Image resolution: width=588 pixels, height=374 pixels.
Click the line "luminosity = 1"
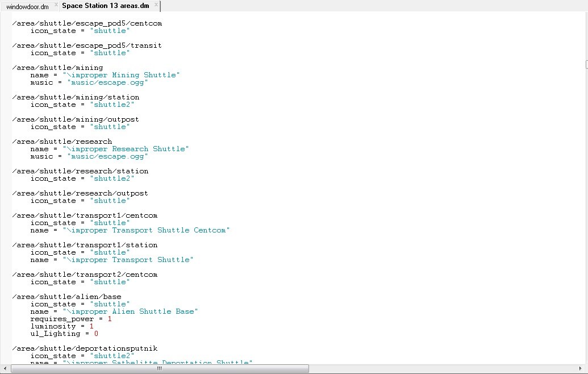click(62, 326)
